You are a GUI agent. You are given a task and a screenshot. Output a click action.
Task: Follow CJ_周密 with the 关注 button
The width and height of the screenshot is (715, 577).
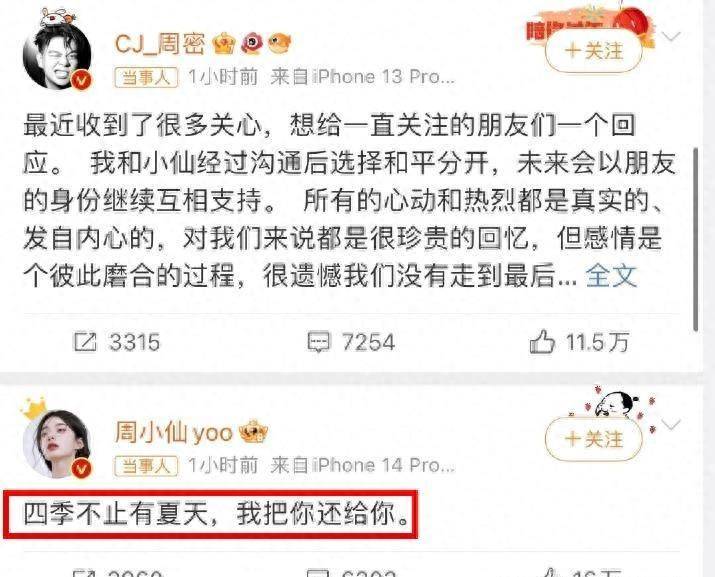click(x=593, y=50)
